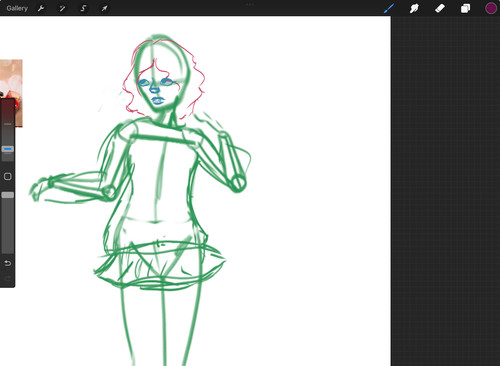Adjust the brush size slider handle
Viewport: 500px width, 366px height.
pyautogui.click(x=8, y=149)
